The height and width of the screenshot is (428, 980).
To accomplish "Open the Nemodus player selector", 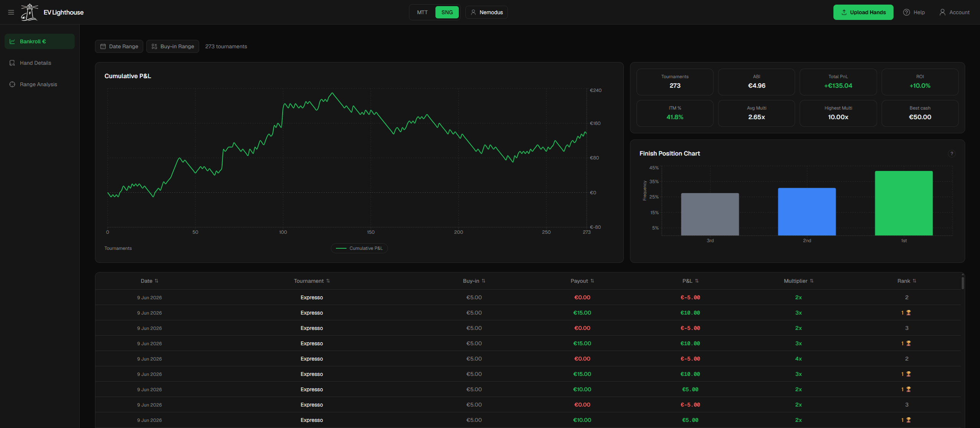I will 486,12.
